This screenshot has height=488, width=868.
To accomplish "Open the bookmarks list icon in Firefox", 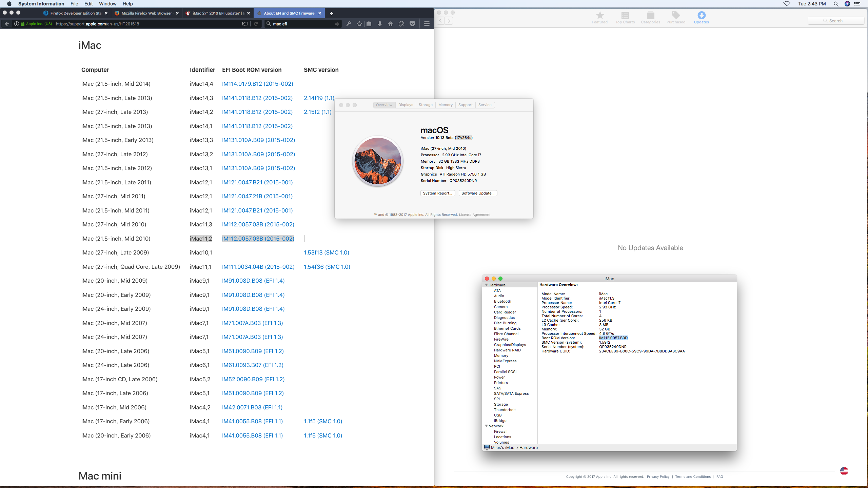I will pos(369,24).
